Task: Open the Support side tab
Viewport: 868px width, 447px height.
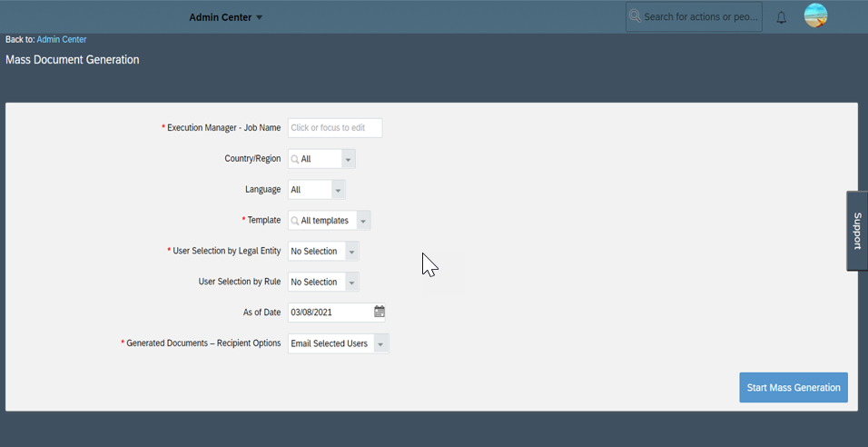Action: pyautogui.click(x=857, y=231)
